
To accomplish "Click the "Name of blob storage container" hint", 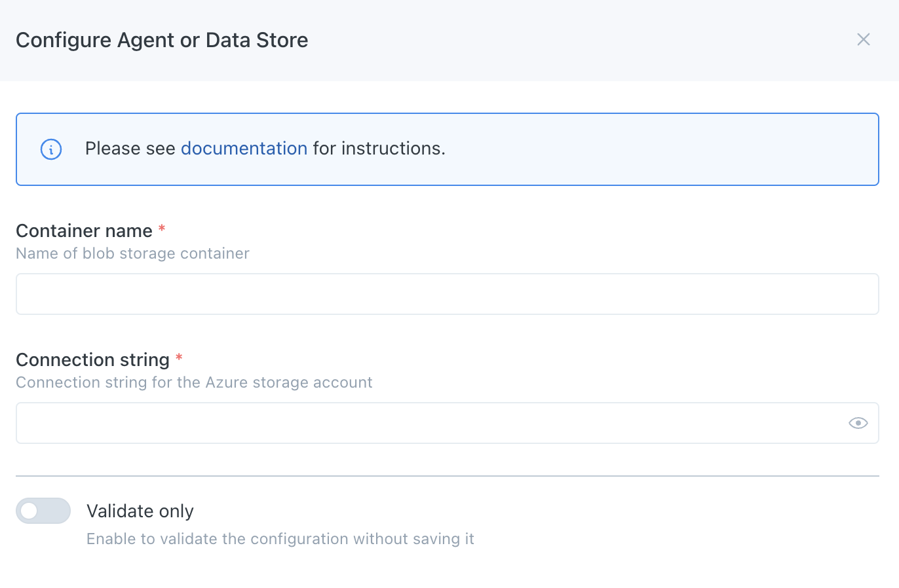I will click(x=132, y=253).
